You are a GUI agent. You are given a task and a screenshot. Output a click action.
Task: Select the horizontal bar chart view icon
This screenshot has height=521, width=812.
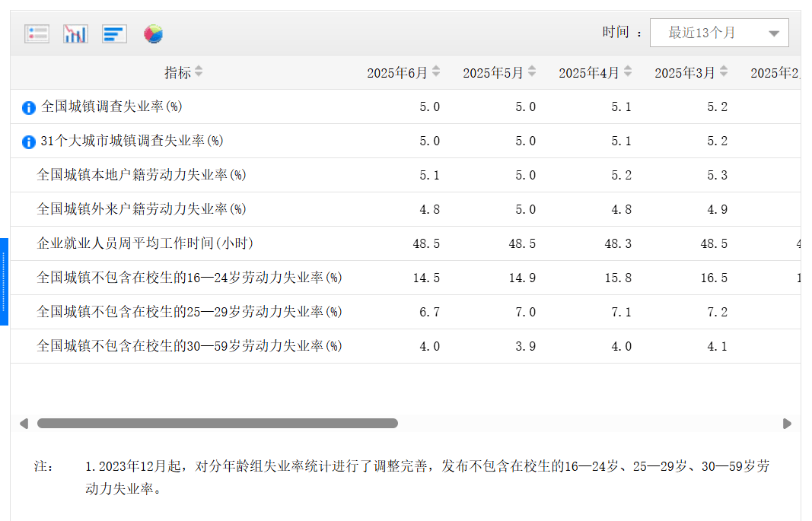click(114, 33)
